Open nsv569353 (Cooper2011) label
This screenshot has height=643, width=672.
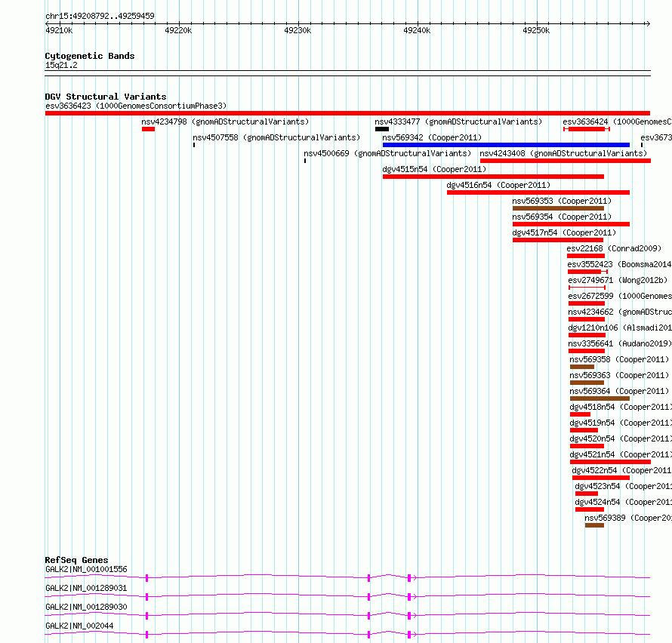point(562,201)
